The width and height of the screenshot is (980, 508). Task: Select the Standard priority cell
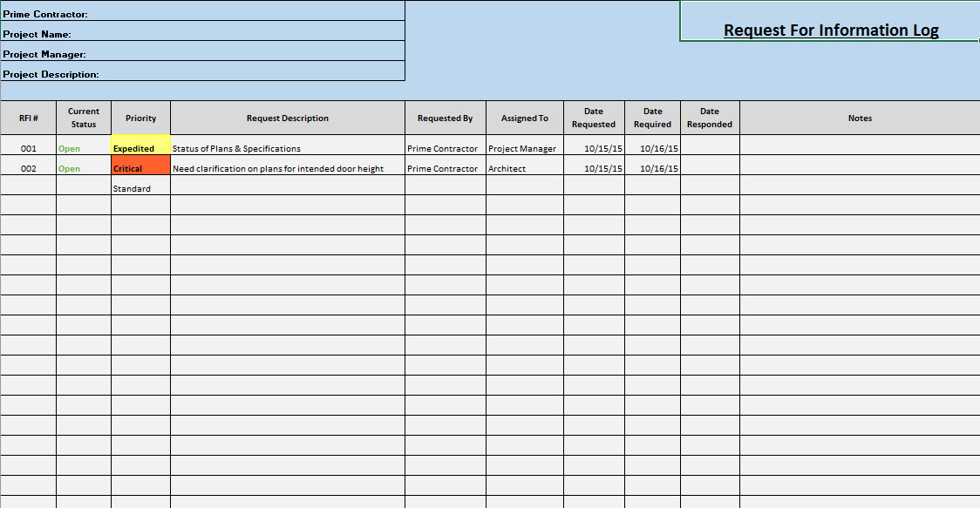click(140, 185)
